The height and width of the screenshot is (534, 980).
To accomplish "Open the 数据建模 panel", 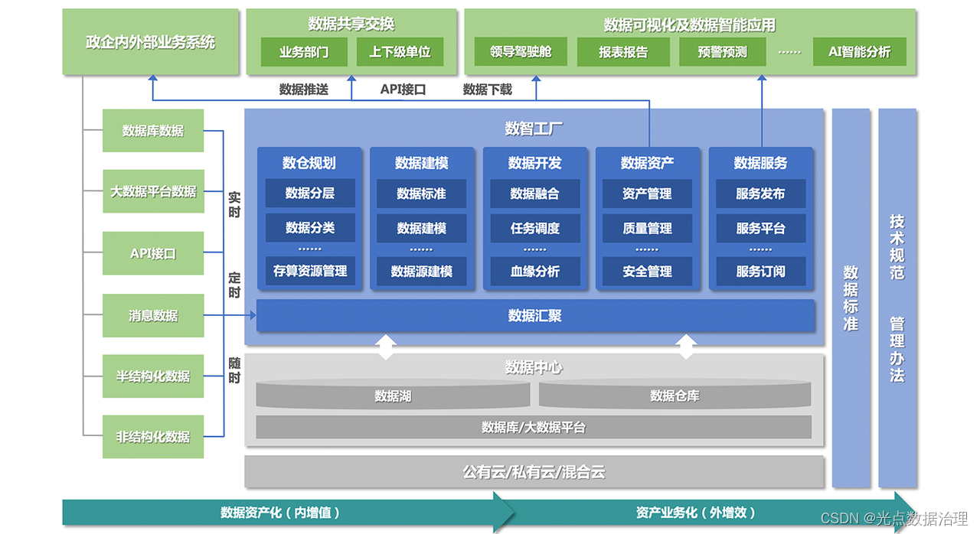I will tap(422, 162).
